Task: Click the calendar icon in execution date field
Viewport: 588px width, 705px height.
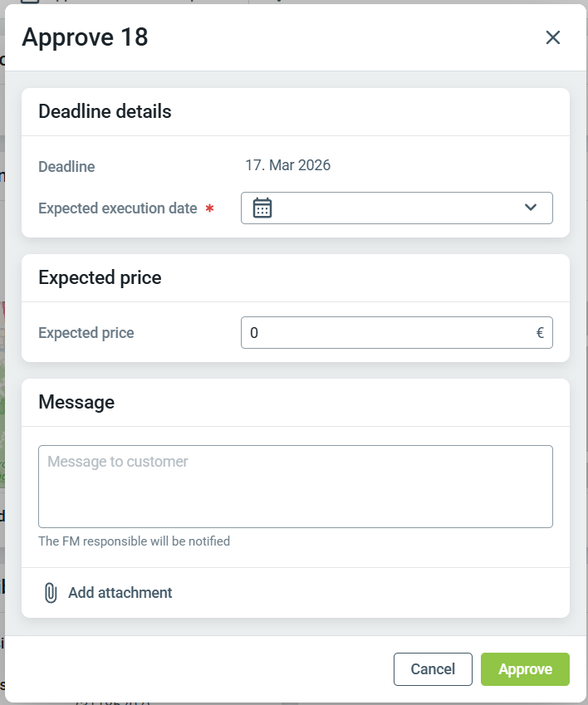Action: pyautogui.click(x=262, y=208)
